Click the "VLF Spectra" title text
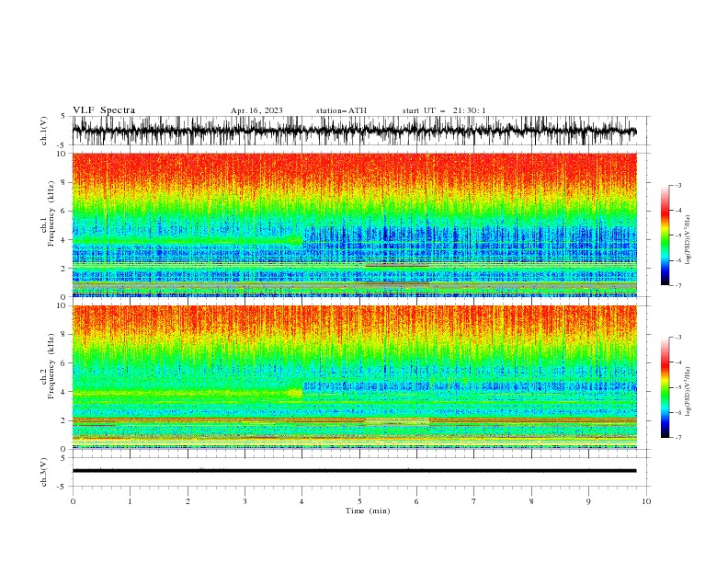Image resolution: width=728 pixels, height=563 pixels. [x=104, y=110]
